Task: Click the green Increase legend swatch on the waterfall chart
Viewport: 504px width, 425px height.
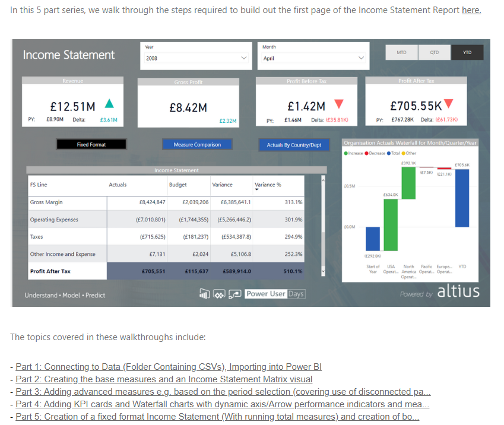Action: pyautogui.click(x=346, y=153)
